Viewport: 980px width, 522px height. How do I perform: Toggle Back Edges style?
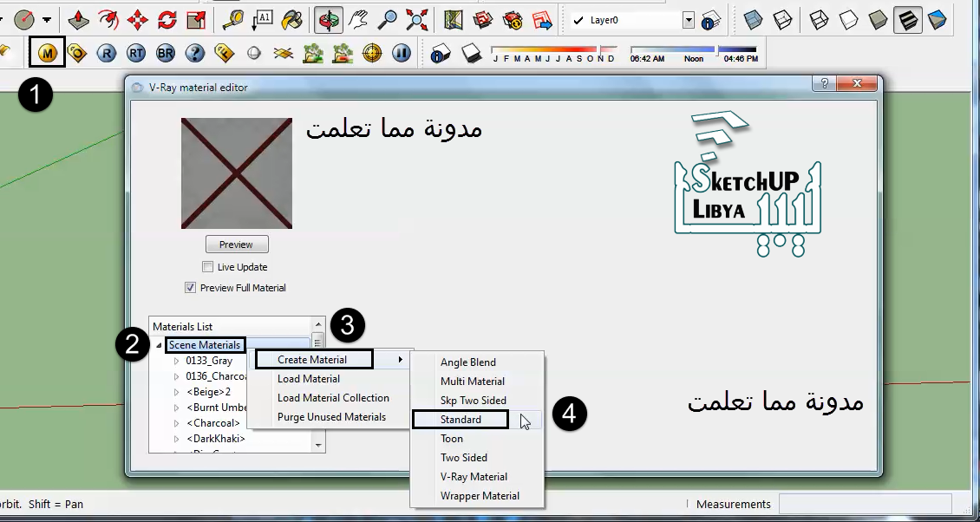pos(782,20)
